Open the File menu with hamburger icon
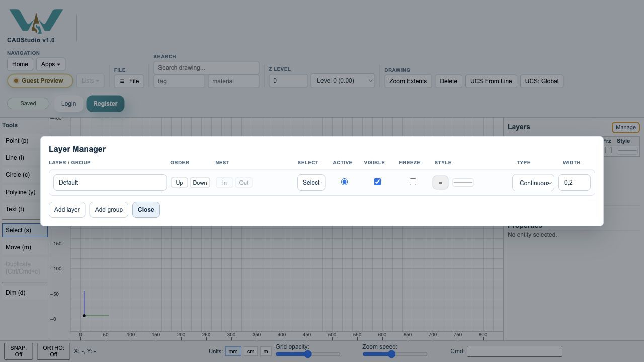Screen dimensions: 644x362 129,81
